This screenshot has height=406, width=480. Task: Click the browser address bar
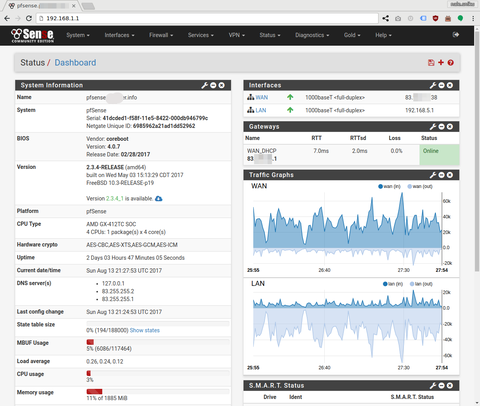pyautogui.click(x=207, y=18)
